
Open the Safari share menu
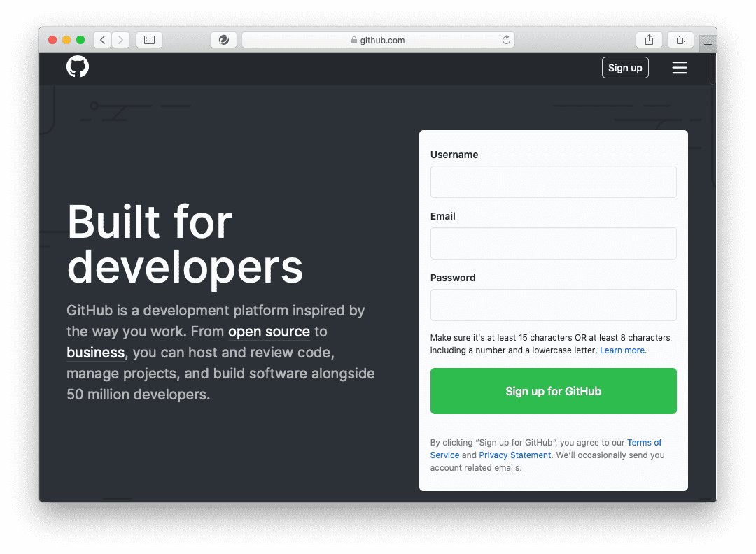point(650,40)
